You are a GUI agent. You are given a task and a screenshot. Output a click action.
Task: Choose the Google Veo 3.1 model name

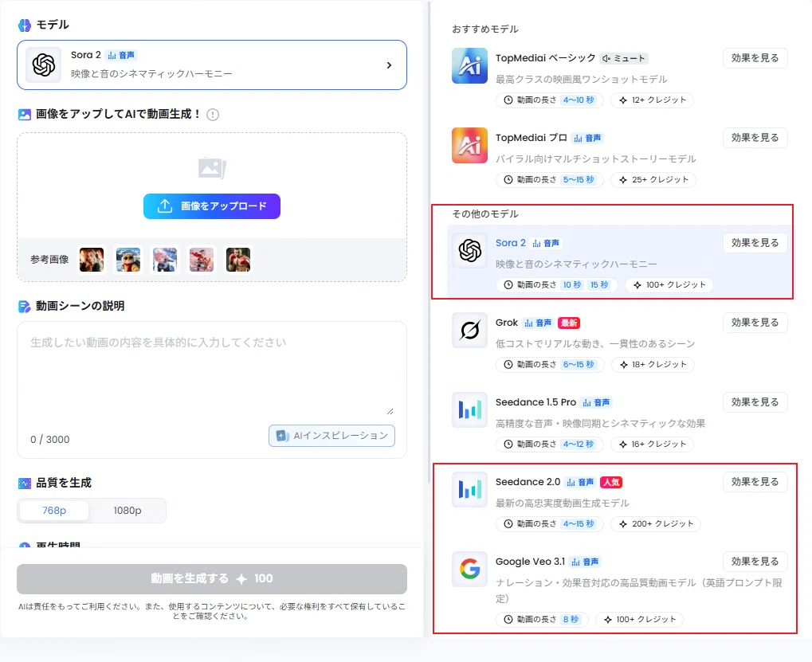point(530,562)
